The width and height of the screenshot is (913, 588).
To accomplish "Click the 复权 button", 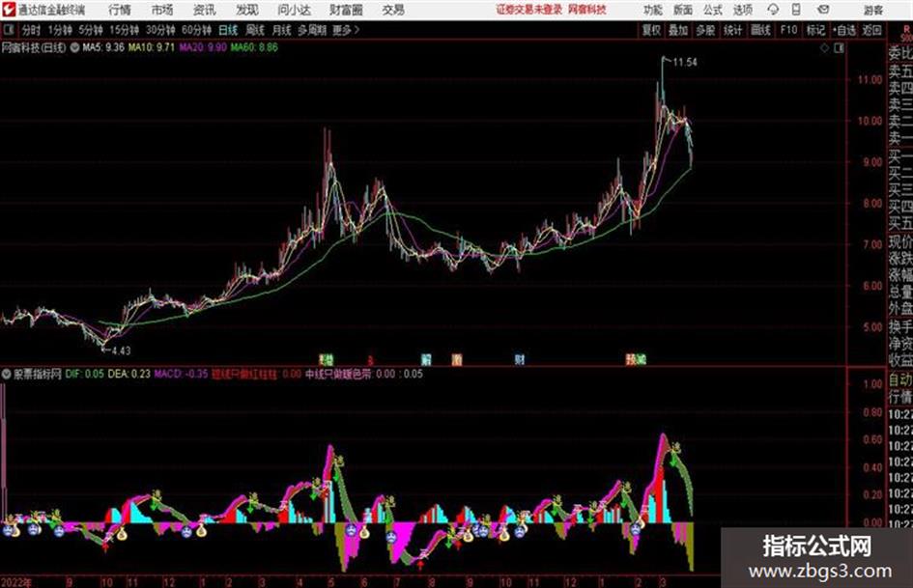I will 651,30.
